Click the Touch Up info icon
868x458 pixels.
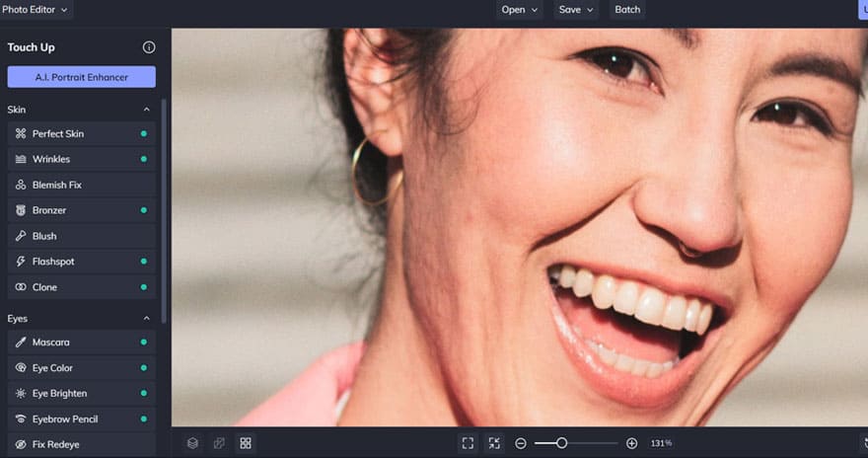point(149,47)
